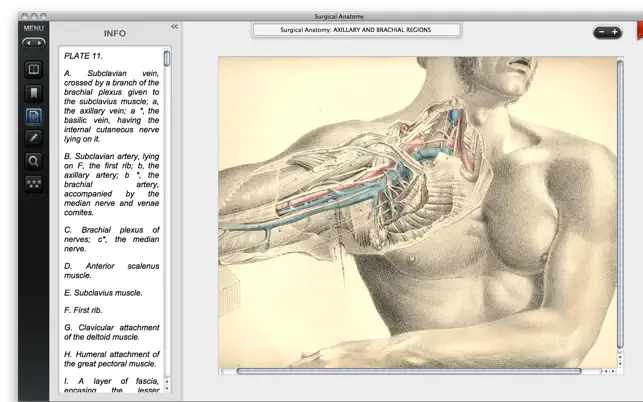Click 'H. Humeral attachment' entry

click(x=112, y=359)
